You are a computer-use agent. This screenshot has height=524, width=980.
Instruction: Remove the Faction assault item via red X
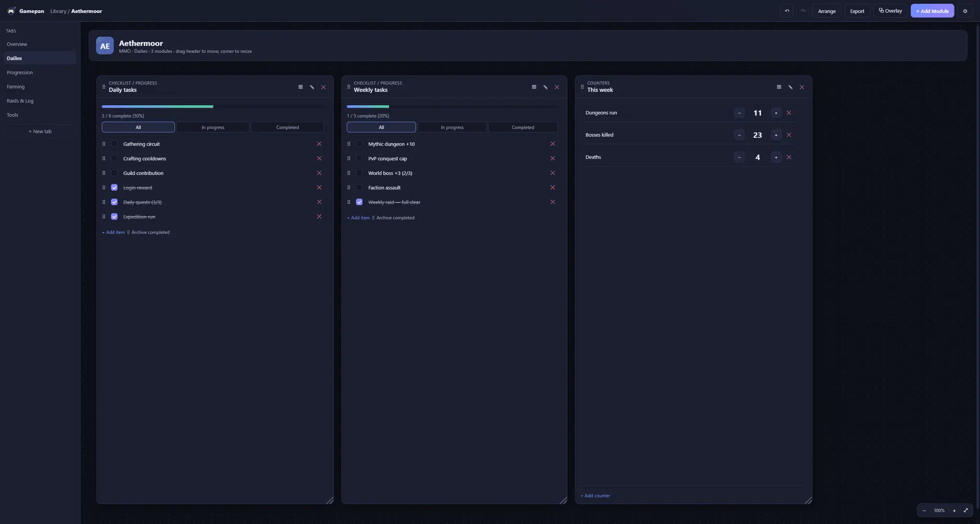coord(553,188)
